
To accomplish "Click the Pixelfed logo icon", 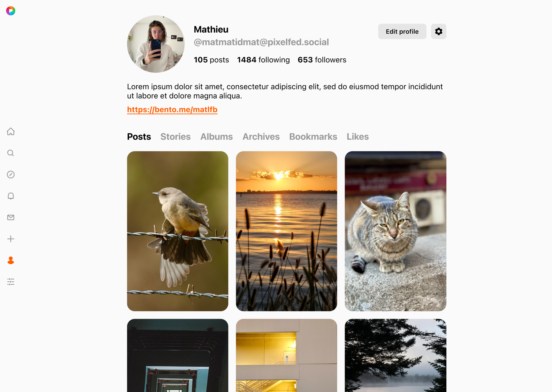I will pos(11,11).
